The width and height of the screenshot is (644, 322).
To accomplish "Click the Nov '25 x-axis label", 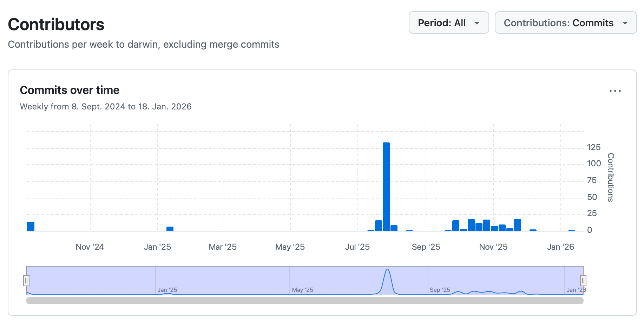I will point(493,247).
